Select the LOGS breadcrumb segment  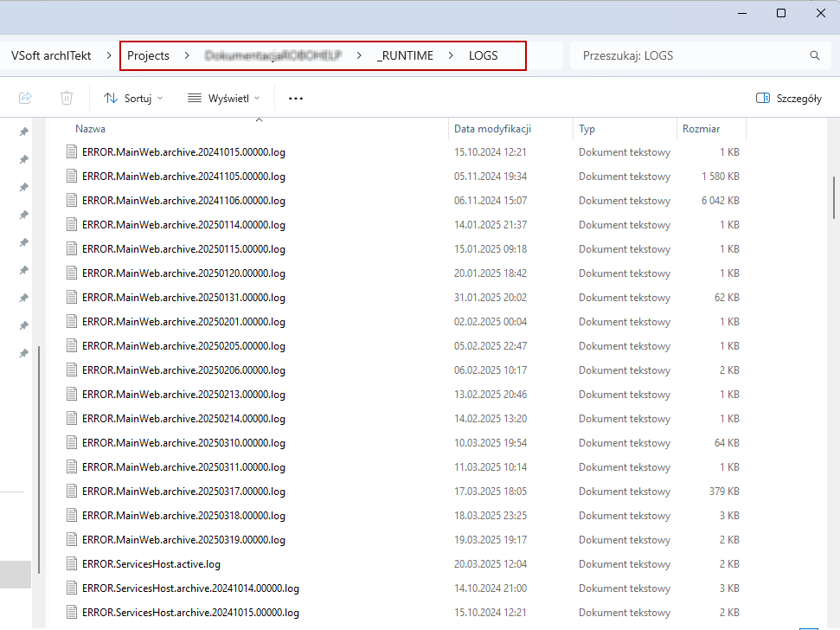pos(484,55)
